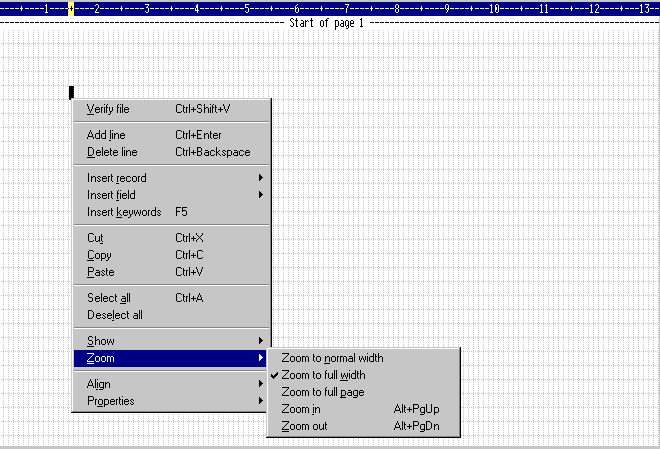The height and width of the screenshot is (449, 660).
Task: Expand the Insert field submenu
Action: [x=111, y=195]
